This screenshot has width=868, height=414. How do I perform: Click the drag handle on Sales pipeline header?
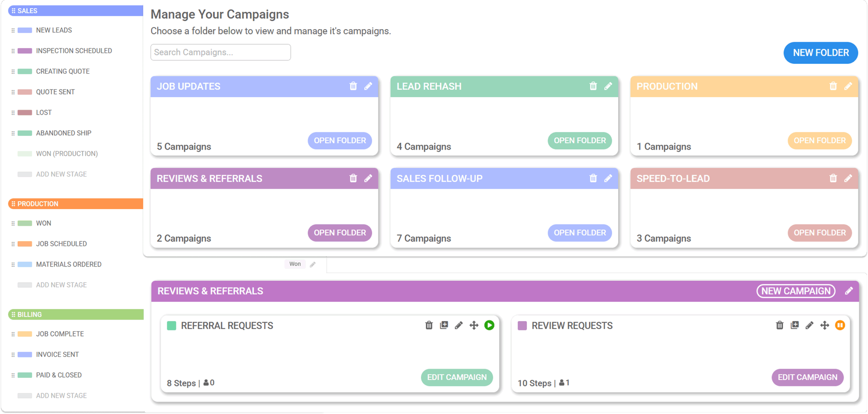coord(14,11)
